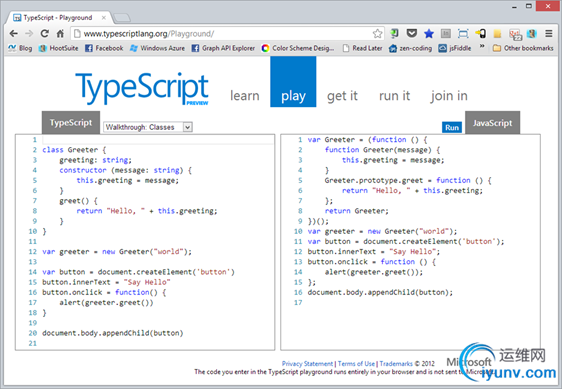Image resolution: width=562 pixels, height=389 pixels.
Task: Click JavaScript line 'alert(greeter.greet());'
Action: pos(374,272)
